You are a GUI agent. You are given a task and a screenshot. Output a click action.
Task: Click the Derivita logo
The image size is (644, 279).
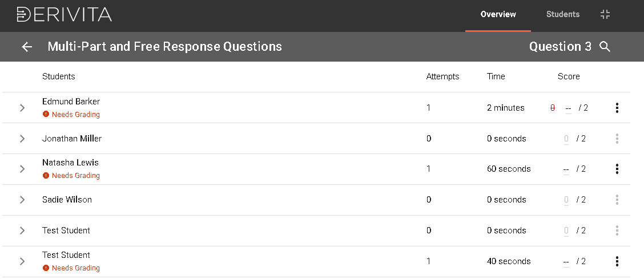tap(65, 15)
